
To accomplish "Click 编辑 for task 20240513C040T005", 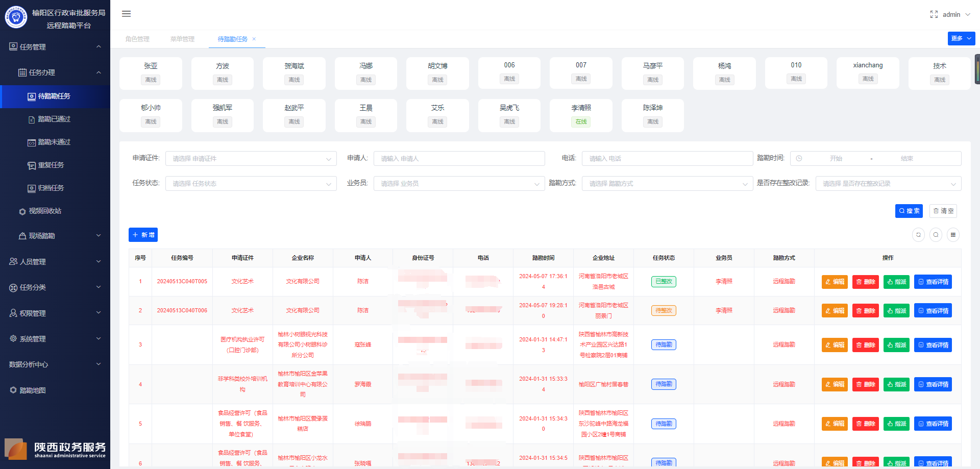I will point(835,282).
